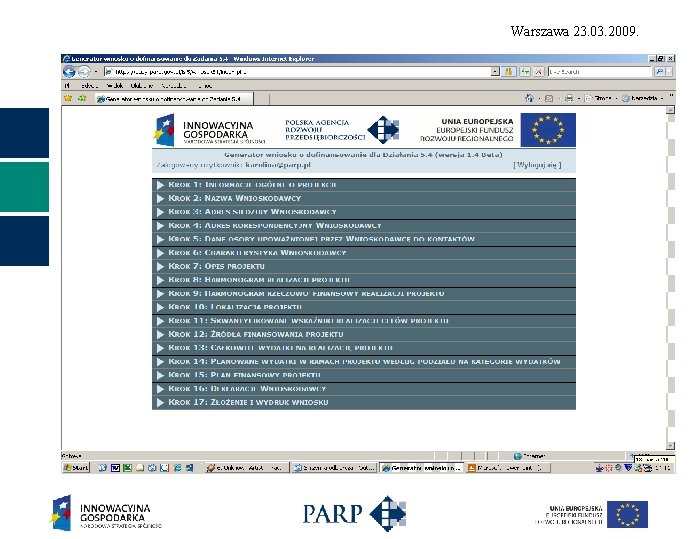The image size is (700, 539).
Task: Click the page scrollbar down arrow
Action: 670,445
